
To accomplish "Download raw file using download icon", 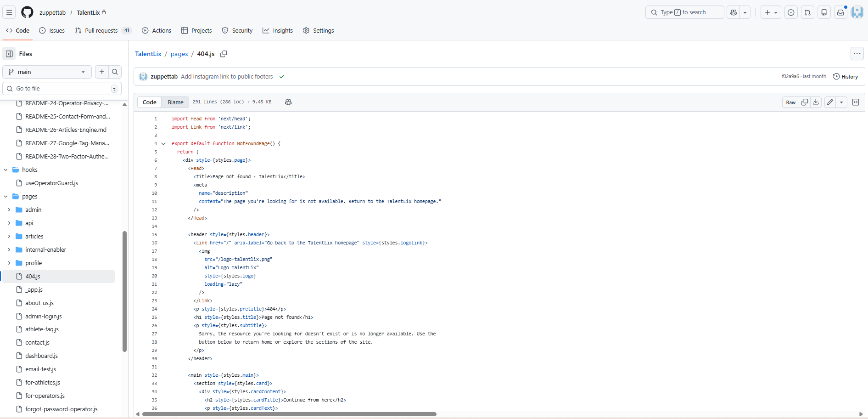I will pos(816,102).
